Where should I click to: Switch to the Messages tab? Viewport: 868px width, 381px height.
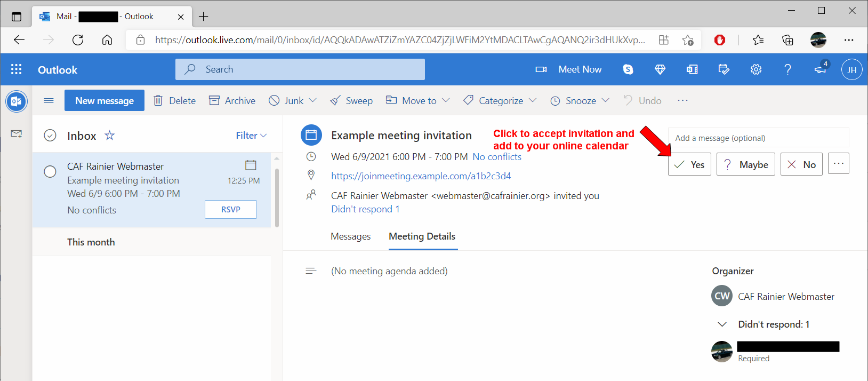point(350,236)
